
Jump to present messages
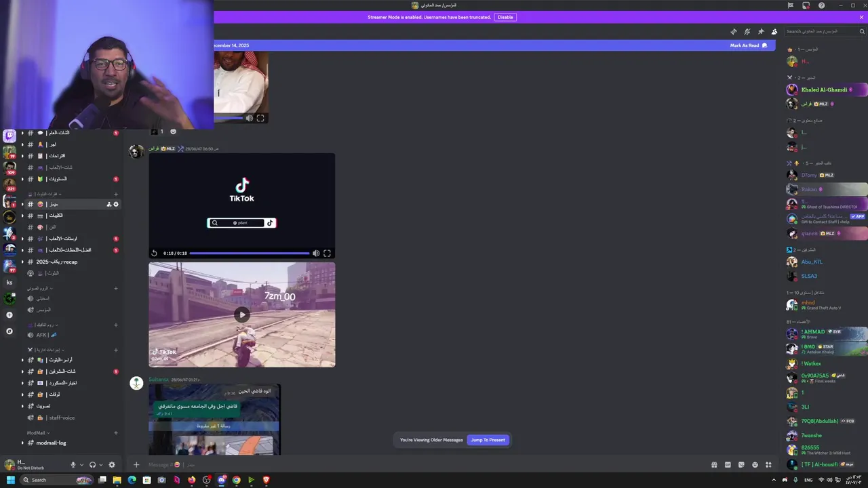pos(488,440)
